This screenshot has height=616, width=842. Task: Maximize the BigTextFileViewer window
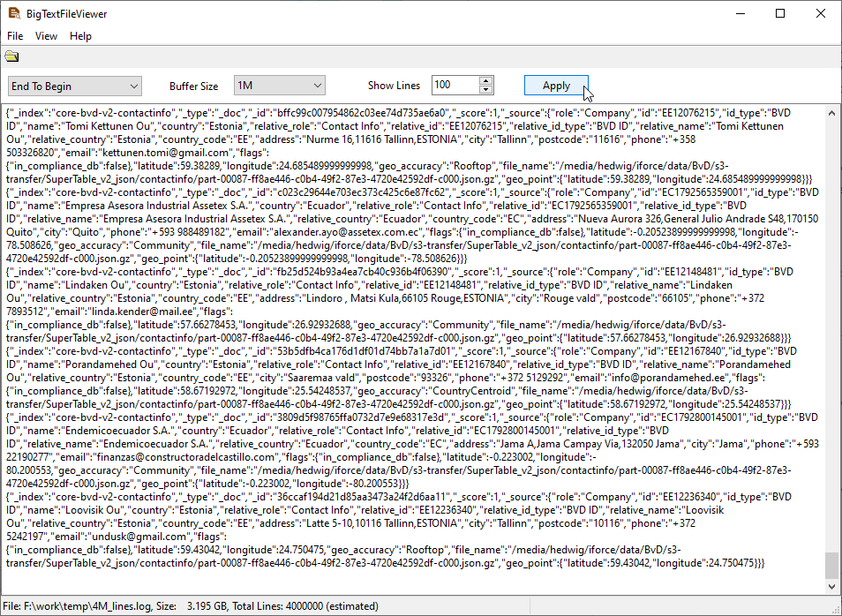(781, 13)
